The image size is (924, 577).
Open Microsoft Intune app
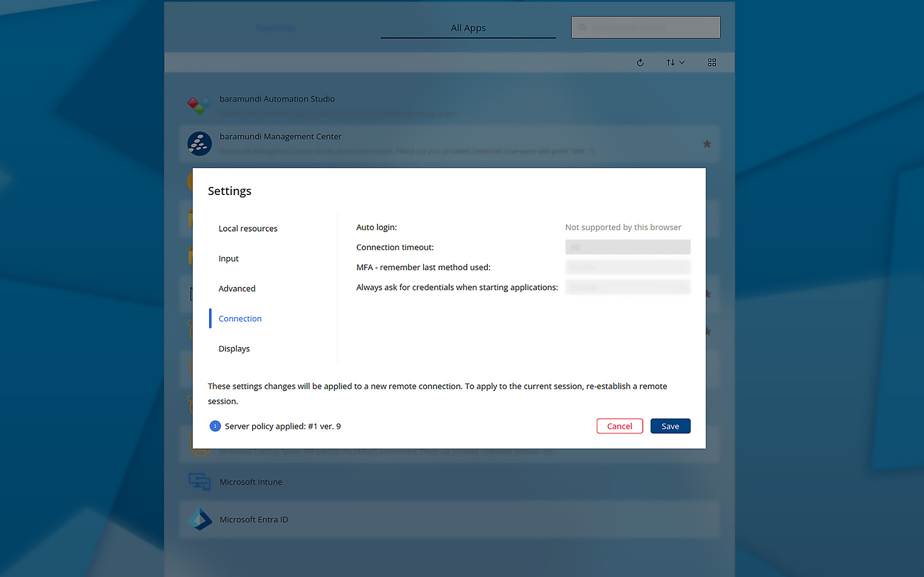click(x=251, y=481)
